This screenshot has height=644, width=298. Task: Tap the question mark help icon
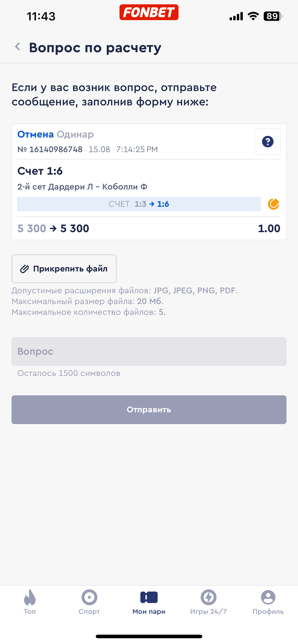click(x=268, y=142)
